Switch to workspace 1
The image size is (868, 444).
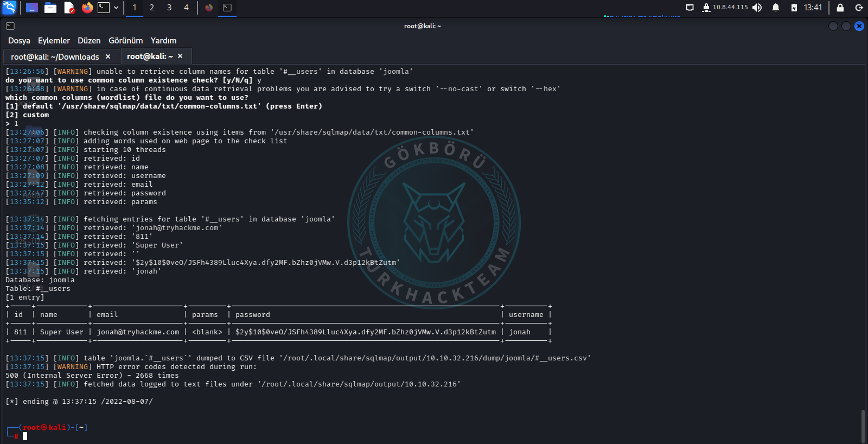tap(135, 8)
